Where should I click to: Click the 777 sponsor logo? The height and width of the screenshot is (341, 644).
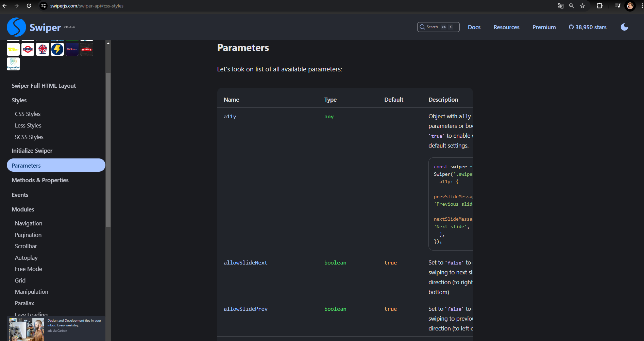[x=28, y=49]
